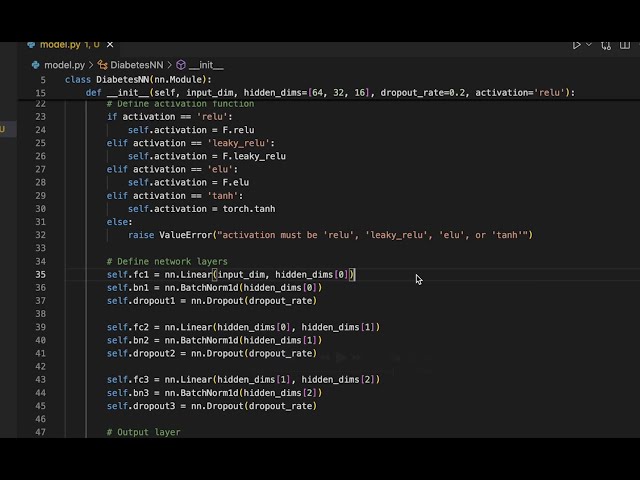Click line number 35 in the gutter
The image size is (640, 480).
[x=40, y=274]
